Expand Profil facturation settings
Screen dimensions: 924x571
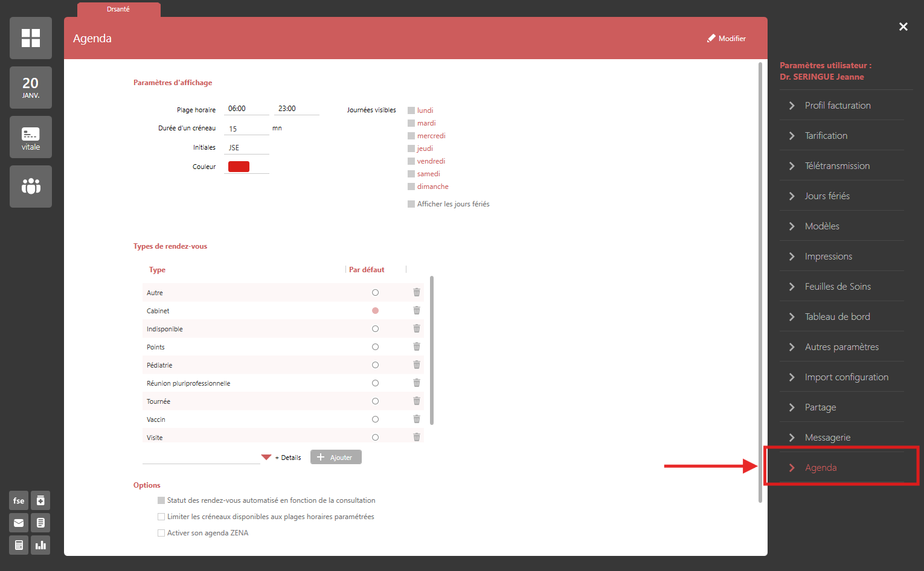(837, 106)
